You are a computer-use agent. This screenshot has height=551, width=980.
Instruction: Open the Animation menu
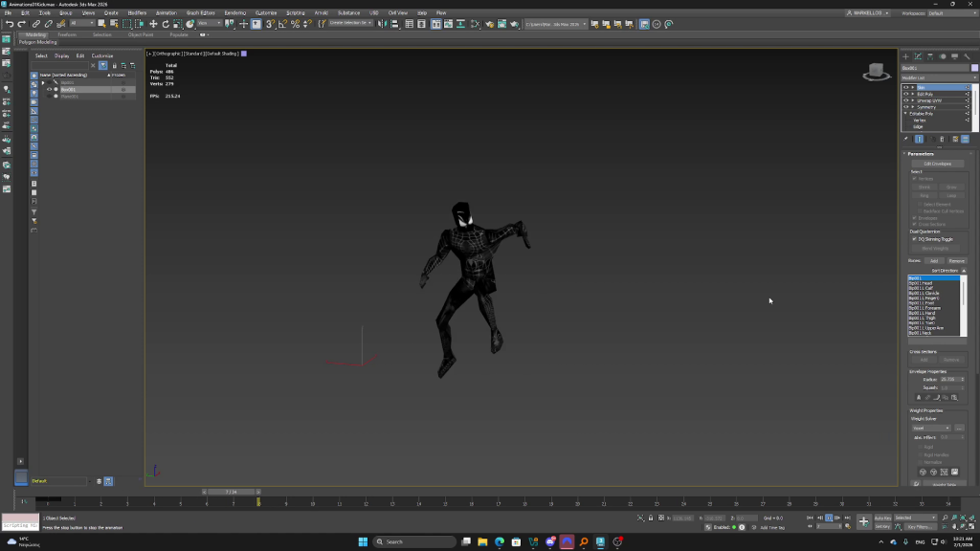[x=166, y=12]
